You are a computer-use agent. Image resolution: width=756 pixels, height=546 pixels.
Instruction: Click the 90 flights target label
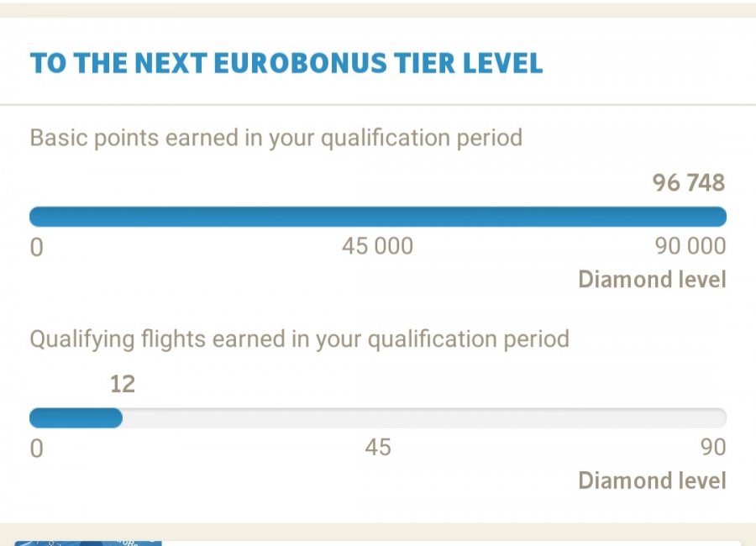[x=712, y=447]
